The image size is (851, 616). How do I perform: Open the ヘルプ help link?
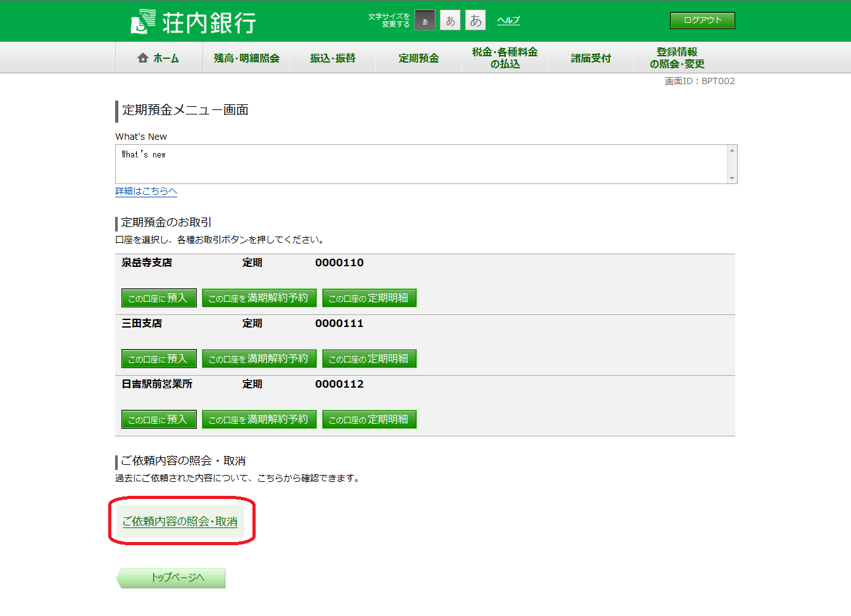coord(508,20)
